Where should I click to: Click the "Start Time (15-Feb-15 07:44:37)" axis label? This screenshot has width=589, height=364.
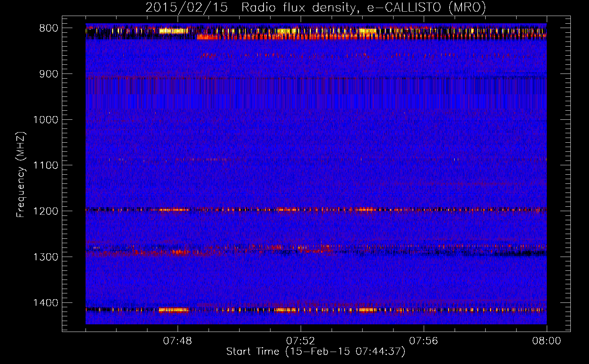(316, 352)
